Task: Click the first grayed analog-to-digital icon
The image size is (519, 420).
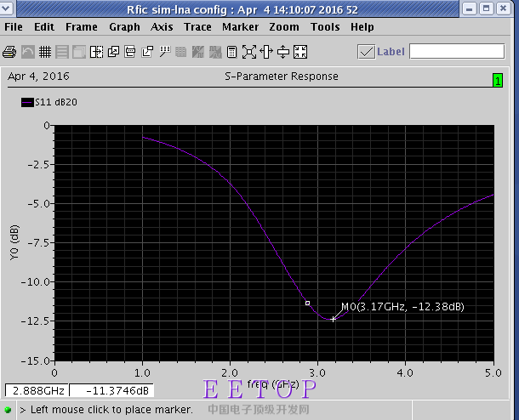Action: [198, 52]
